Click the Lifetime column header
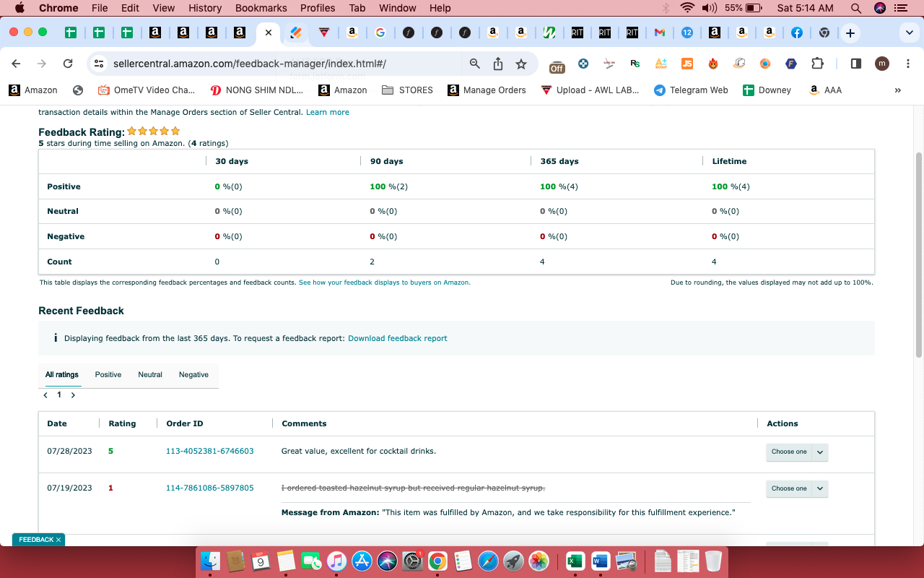924x578 pixels. 729,161
